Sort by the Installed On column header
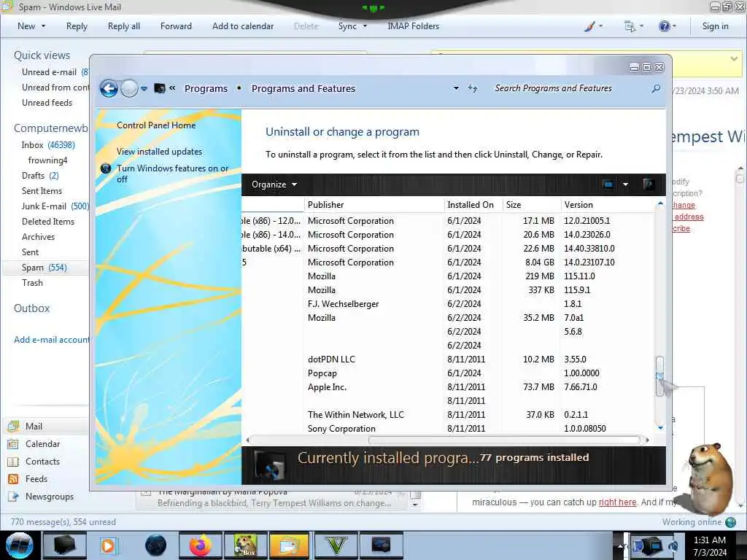 coord(473,205)
